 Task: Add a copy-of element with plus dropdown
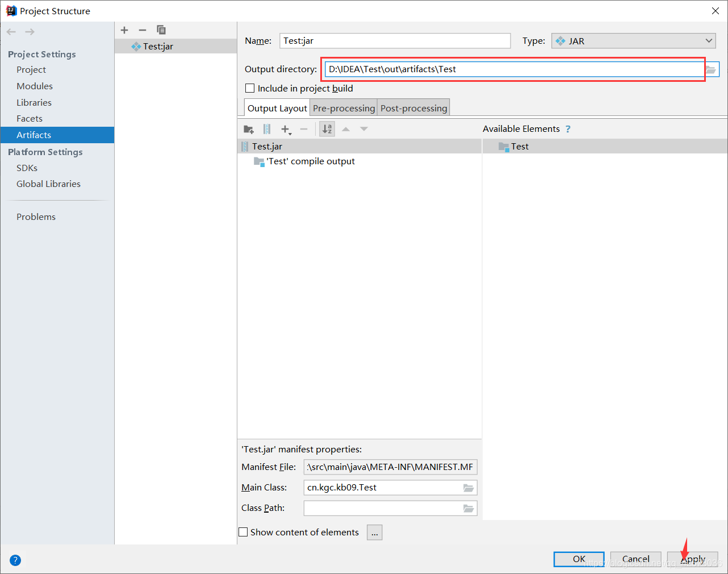286,130
